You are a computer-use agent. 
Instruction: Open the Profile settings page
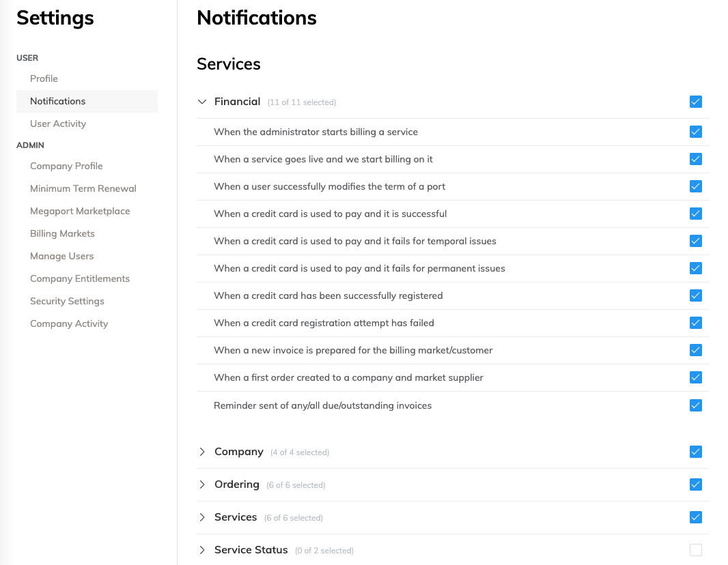[x=44, y=78]
